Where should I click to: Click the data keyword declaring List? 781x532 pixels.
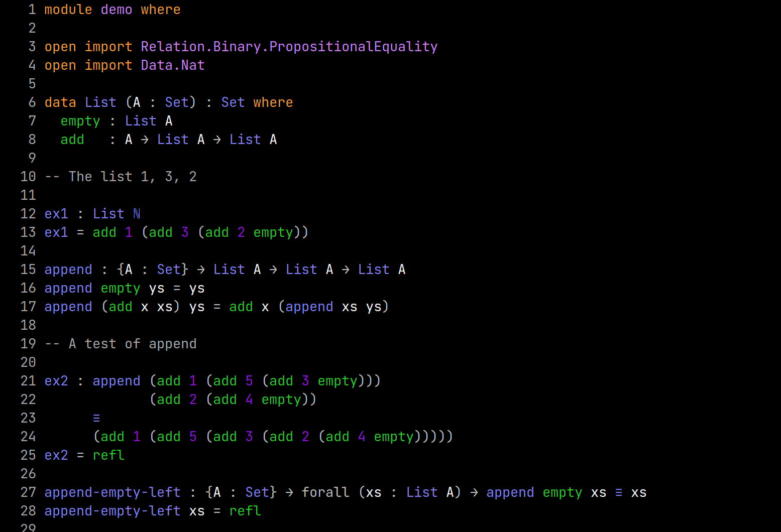tap(60, 102)
